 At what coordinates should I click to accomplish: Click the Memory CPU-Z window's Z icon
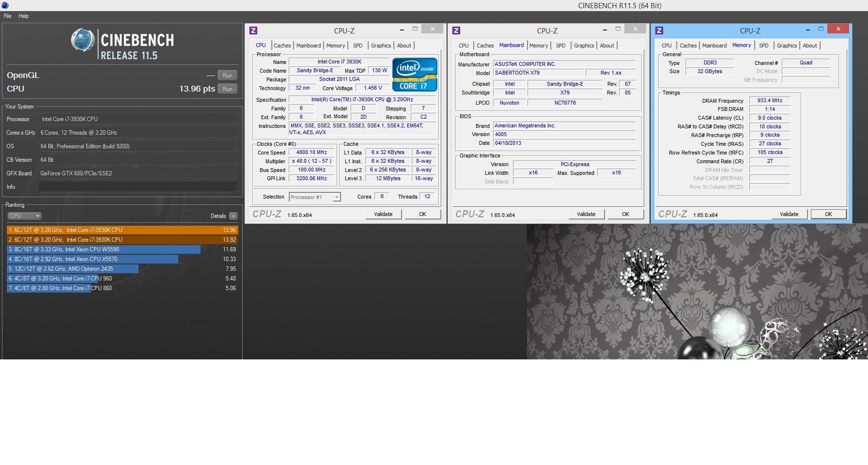(659, 31)
